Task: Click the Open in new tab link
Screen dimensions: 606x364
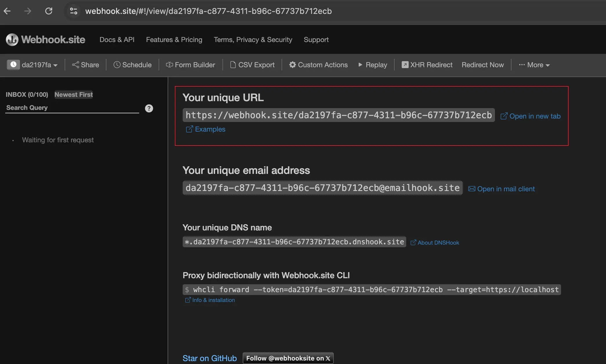Action: click(531, 116)
